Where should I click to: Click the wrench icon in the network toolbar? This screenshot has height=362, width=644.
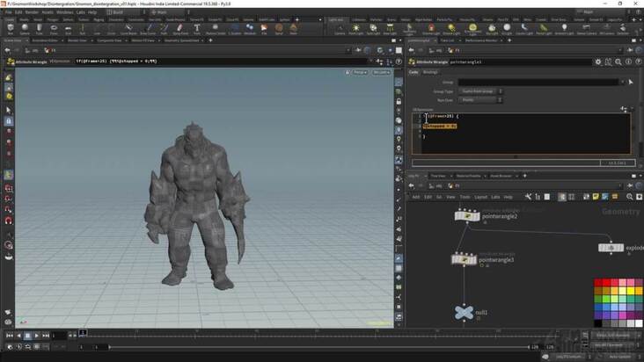point(528,197)
